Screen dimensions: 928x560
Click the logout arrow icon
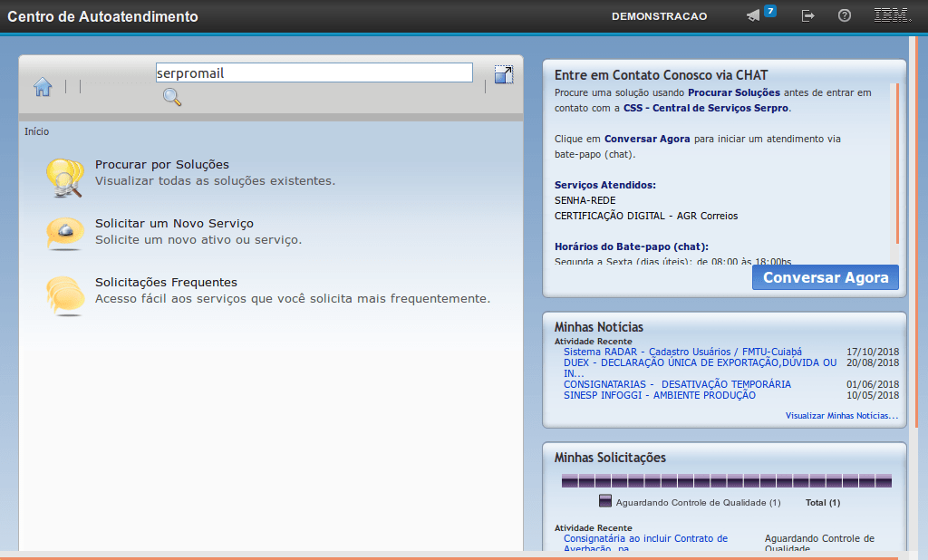(807, 16)
